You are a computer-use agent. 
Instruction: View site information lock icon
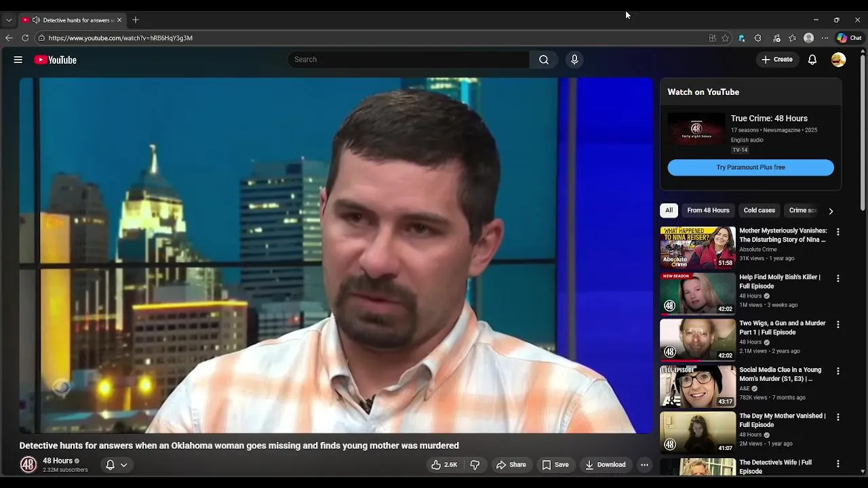[x=41, y=38]
